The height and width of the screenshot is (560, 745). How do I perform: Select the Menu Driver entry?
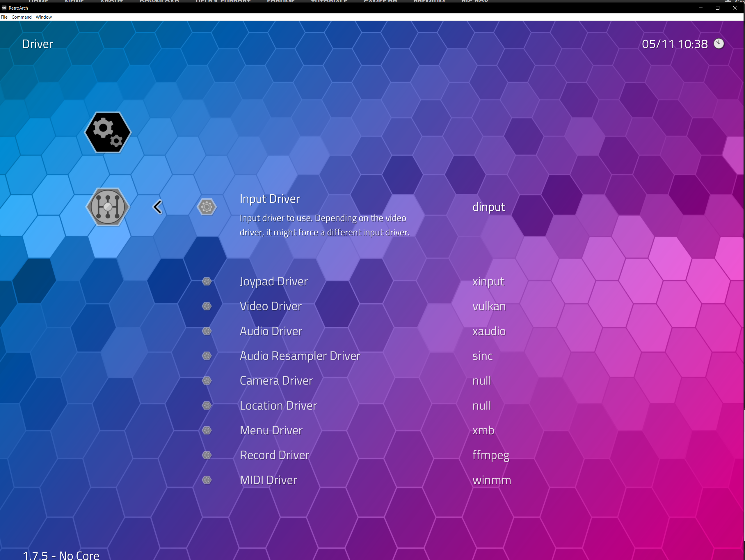tap(271, 430)
